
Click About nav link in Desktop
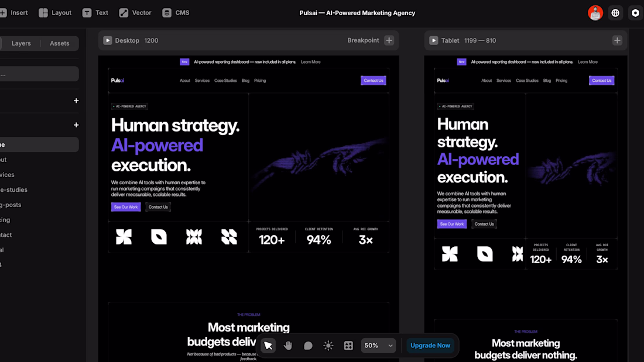[185, 81]
